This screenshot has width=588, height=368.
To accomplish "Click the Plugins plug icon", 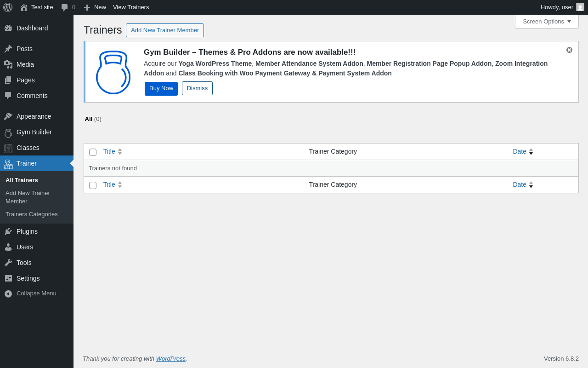I will (8, 231).
